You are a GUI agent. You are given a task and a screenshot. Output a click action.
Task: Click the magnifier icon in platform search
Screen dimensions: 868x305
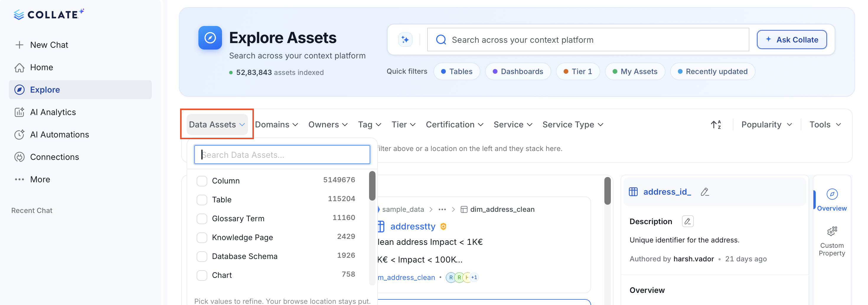[x=441, y=40]
